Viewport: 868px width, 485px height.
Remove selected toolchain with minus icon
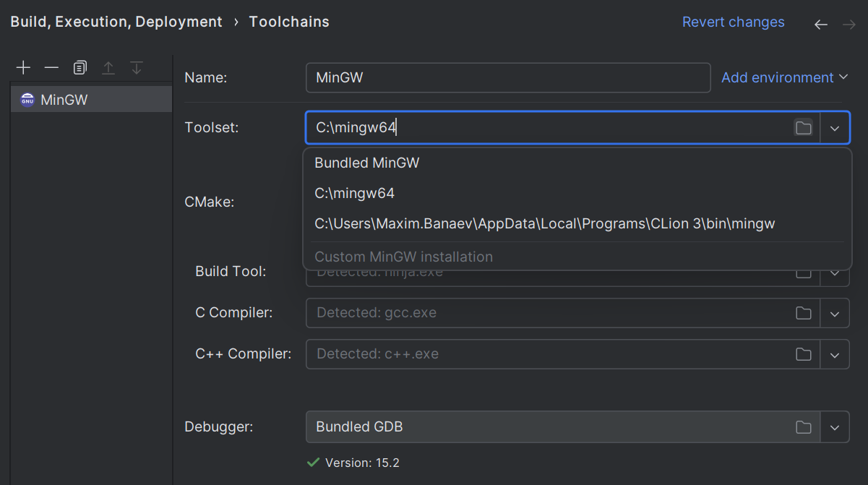(x=51, y=68)
